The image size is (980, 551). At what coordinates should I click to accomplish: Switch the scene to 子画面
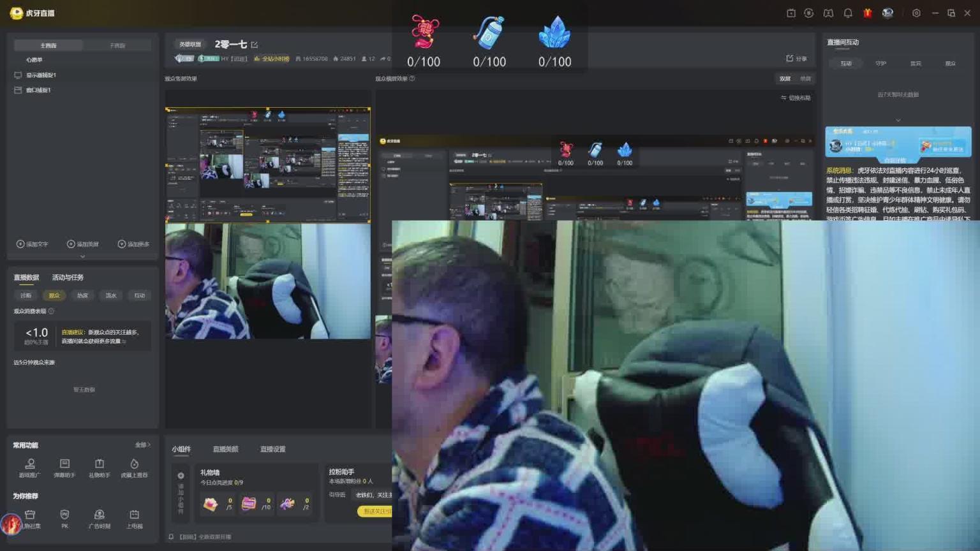click(x=117, y=45)
